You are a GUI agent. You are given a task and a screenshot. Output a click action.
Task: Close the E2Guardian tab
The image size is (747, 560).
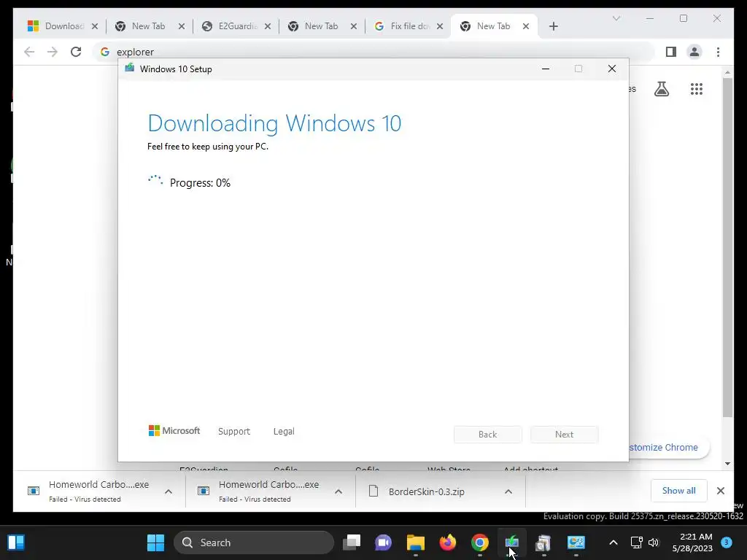point(268,27)
